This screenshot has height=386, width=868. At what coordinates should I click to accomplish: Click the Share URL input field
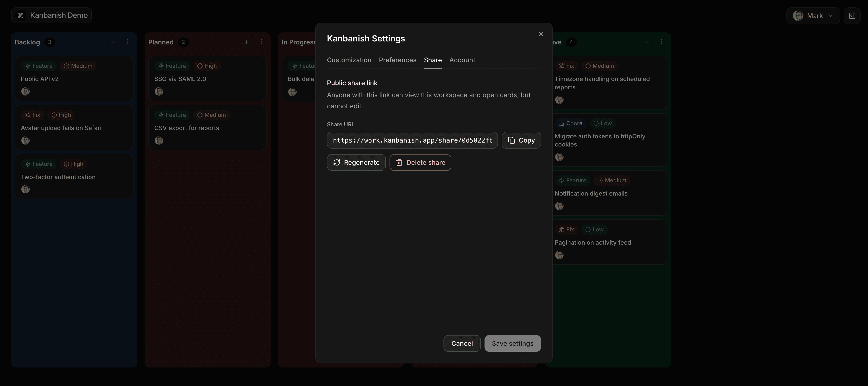(x=412, y=140)
